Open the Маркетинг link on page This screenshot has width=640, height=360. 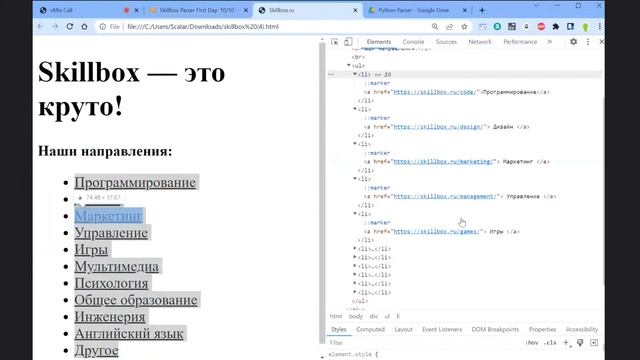pyautogui.click(x=108, y=216)
